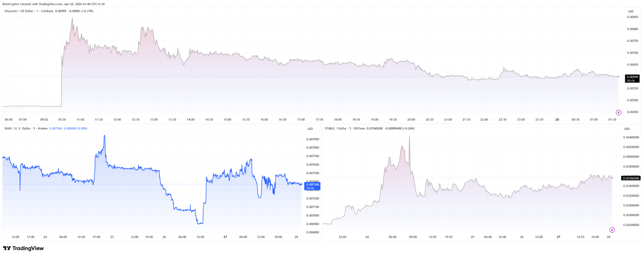Click the TradingView logo
Image resolution: width=644 pixels, height=256 pixels.
pyautogui.click(x=23, y=248)
